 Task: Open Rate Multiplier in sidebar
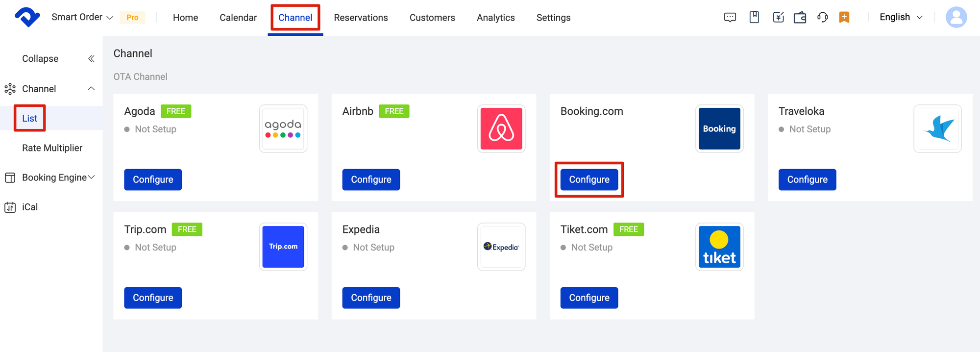[x=52, y=148]
